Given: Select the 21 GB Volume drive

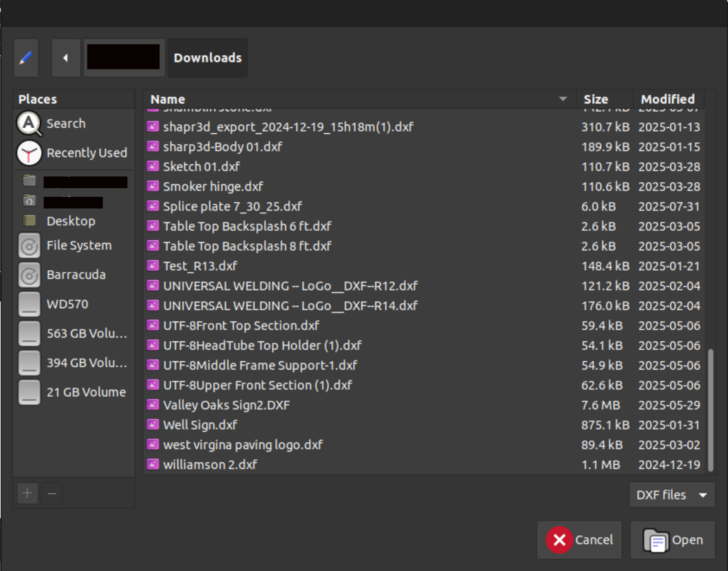Looking at the screenshot, I should [x=86, y=392].
